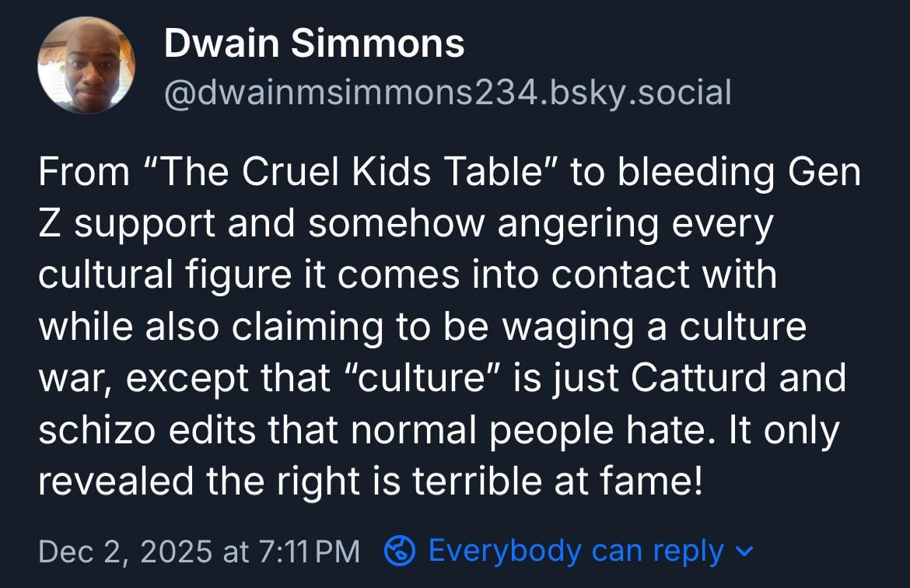
Task: Open Dwain Simmons' profile avatar photo
Action: click(x=86, y=65)
